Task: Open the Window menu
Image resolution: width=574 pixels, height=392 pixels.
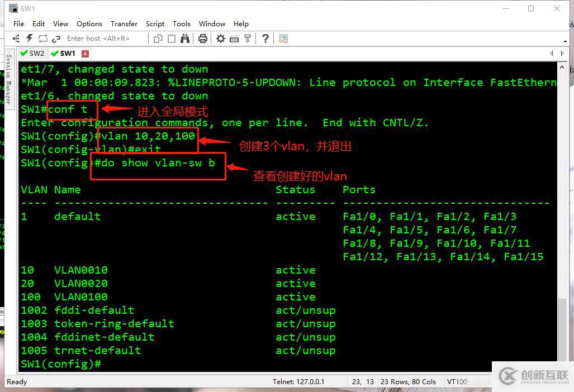Action: click(212, 24)
